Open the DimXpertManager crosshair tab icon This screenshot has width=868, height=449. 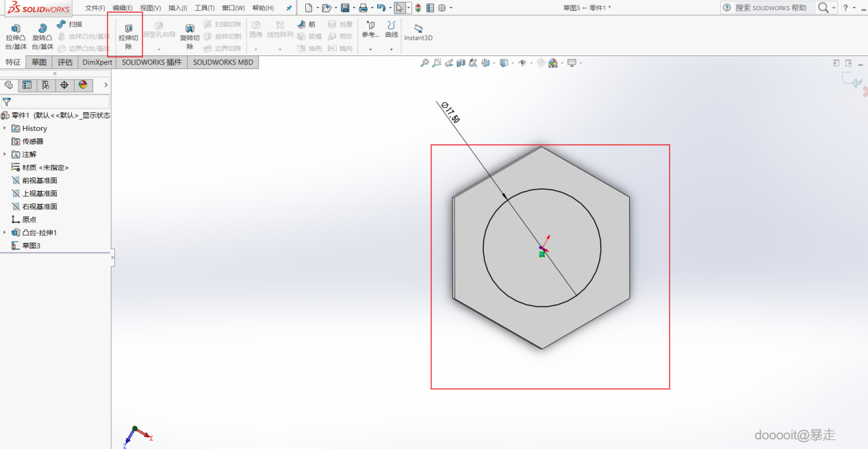pyautogui.click(x=64, y=85)
